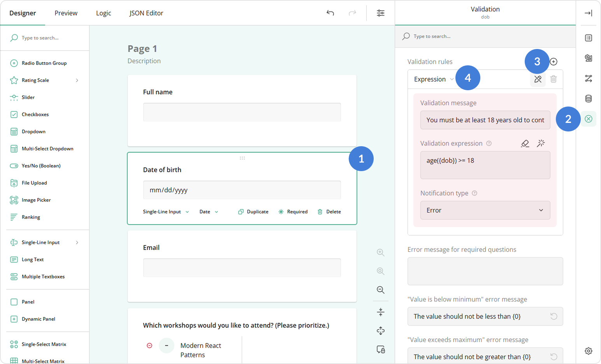This screenshot has height=364, width=601.
Task: Click the magic wand to build the validation expression
Action: click(541, 143)
